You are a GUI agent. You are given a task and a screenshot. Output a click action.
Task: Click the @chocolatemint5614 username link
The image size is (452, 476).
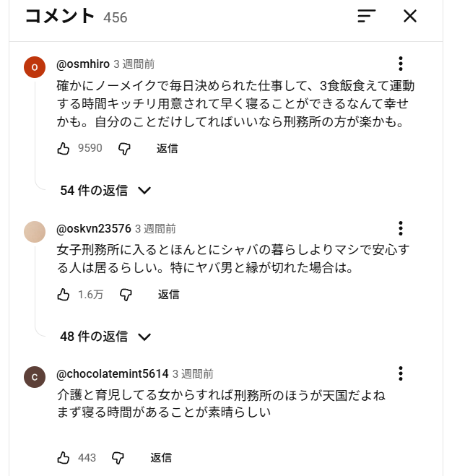(x=112, y=374)
